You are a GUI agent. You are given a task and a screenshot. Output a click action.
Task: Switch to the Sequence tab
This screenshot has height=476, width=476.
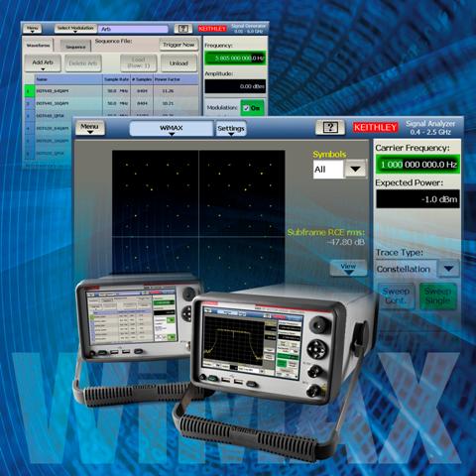coord(75,47)
